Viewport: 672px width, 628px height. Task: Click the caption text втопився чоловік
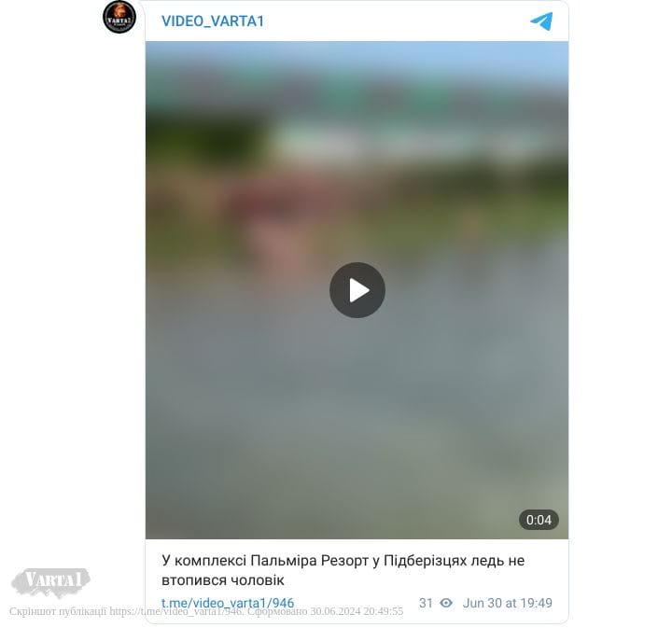click(222, 580)
